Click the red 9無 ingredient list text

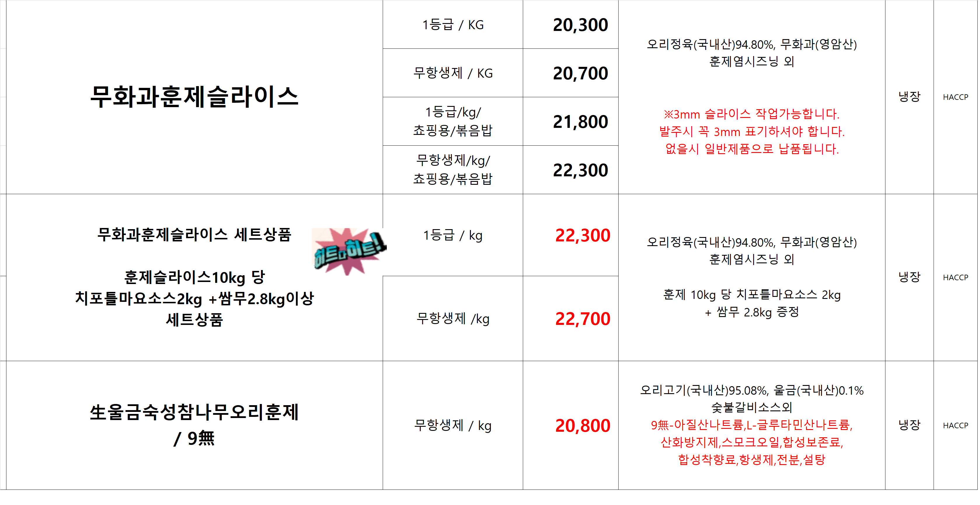(752, 442)
